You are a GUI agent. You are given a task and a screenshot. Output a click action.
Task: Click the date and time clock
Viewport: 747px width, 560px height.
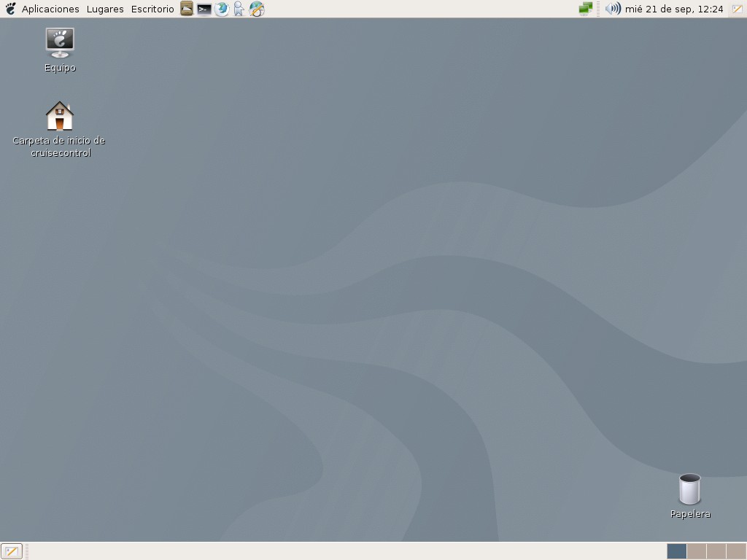[674, 9]
